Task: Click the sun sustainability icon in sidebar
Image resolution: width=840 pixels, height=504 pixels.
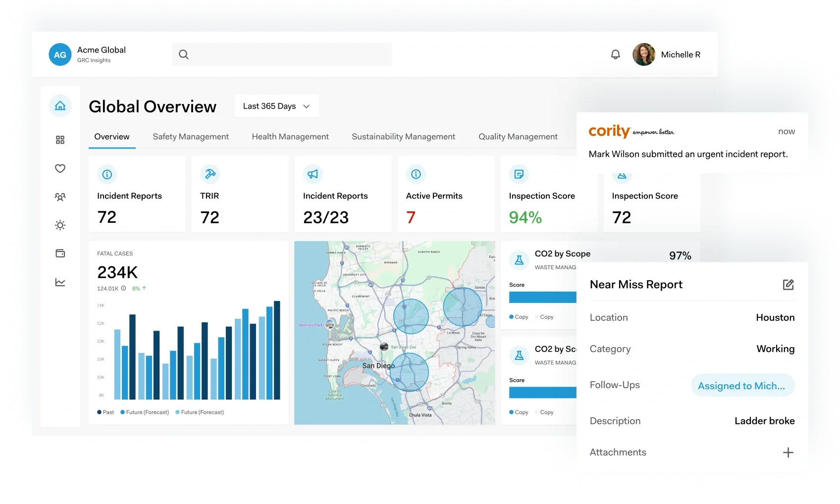Action: click(x=60, y=225)
